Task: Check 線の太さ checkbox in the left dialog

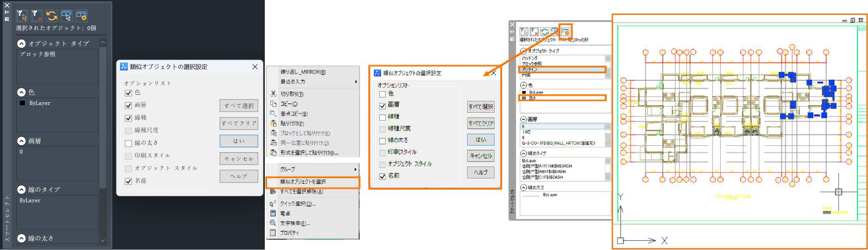Action: 128,144
